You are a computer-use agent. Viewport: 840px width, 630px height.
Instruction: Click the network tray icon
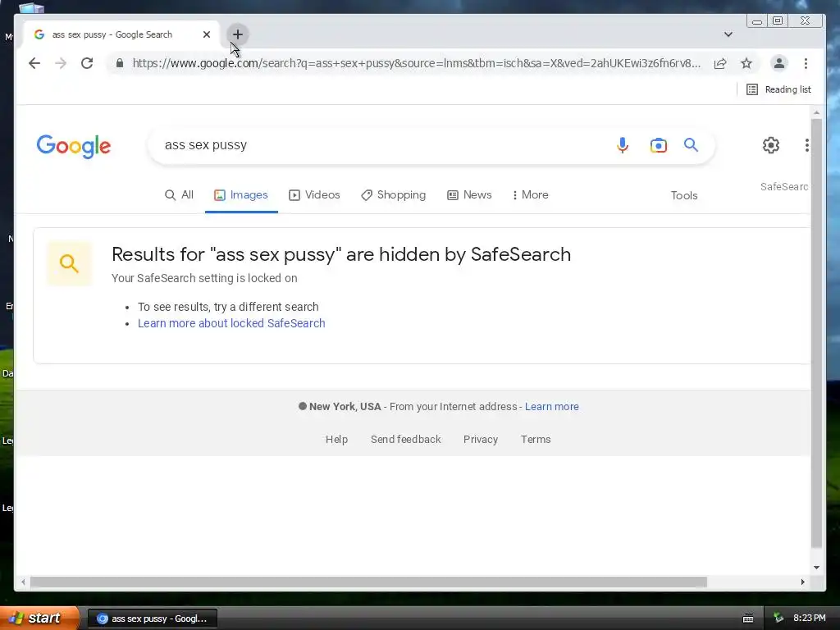(x=778, y=619)
